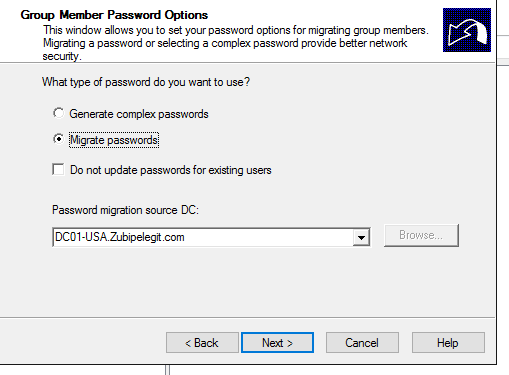Screen dimensions: 509x375
Task: Click the wizard description paragraph text
Action: [235, 43]
